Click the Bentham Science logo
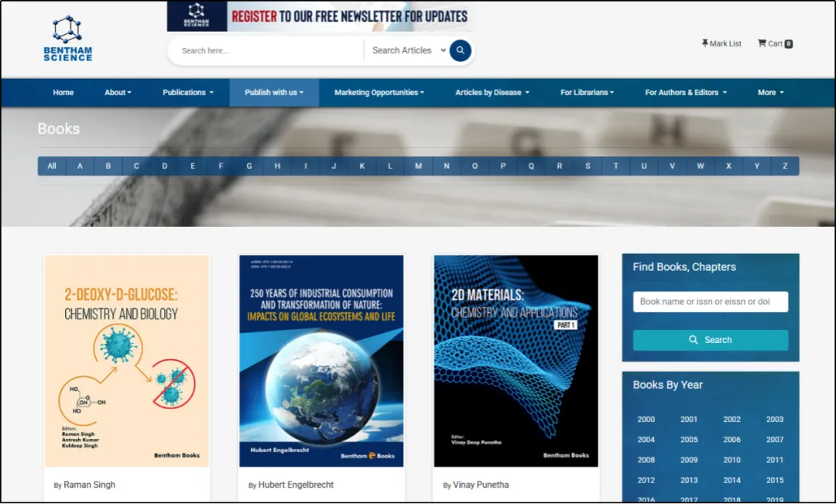 [67, 39]
